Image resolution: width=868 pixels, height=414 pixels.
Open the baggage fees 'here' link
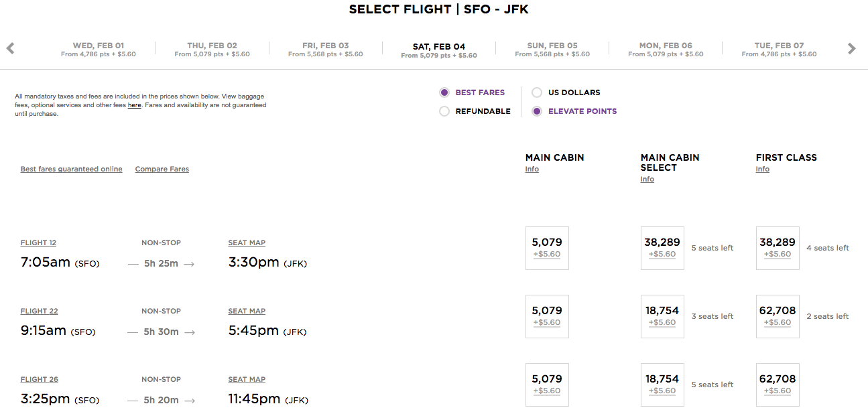coord(135,105)
